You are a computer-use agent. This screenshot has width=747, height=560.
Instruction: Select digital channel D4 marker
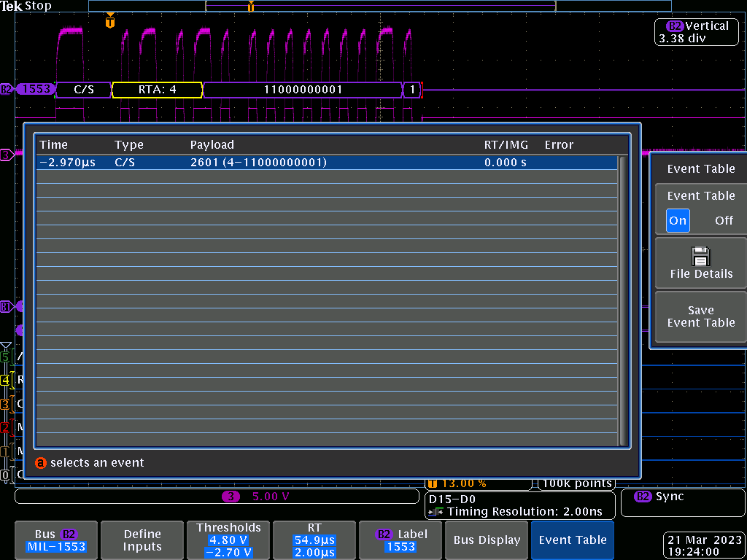click(5, 380)
